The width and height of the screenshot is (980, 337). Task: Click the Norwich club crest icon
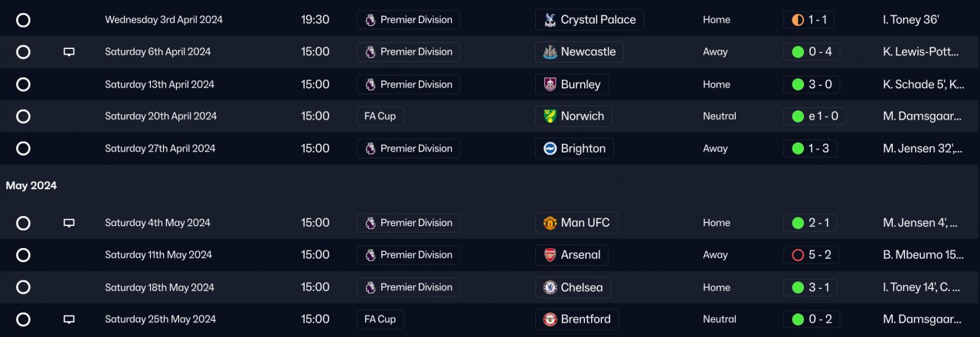click(549, 116)
